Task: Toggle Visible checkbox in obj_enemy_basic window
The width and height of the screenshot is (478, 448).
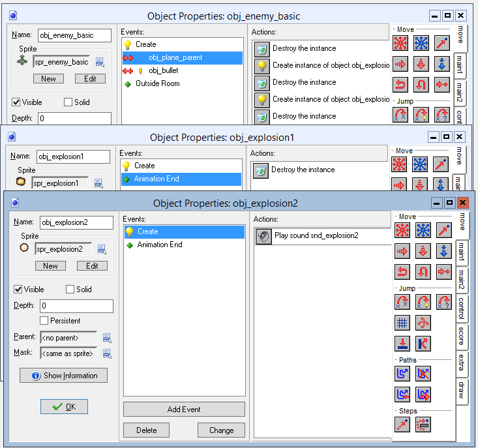Action: tap(16, 102)
